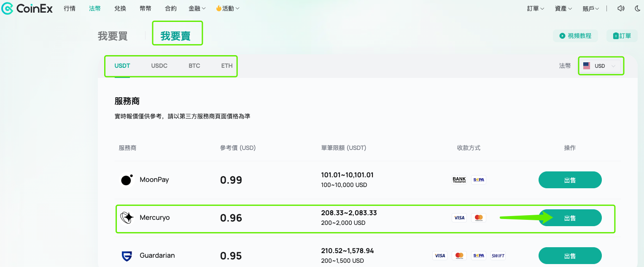Click the Mercuryo logo icon
The image size is (644, 267).
pos(127,218)
